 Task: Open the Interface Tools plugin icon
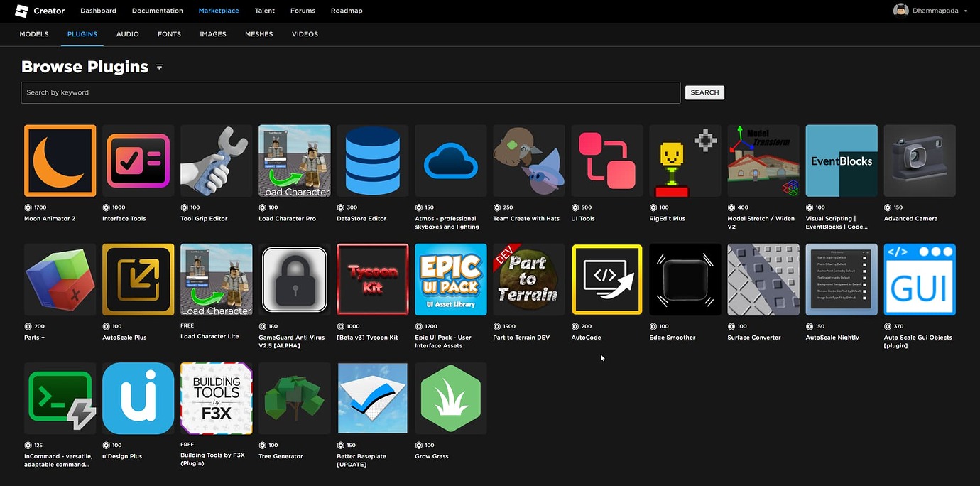138,161
